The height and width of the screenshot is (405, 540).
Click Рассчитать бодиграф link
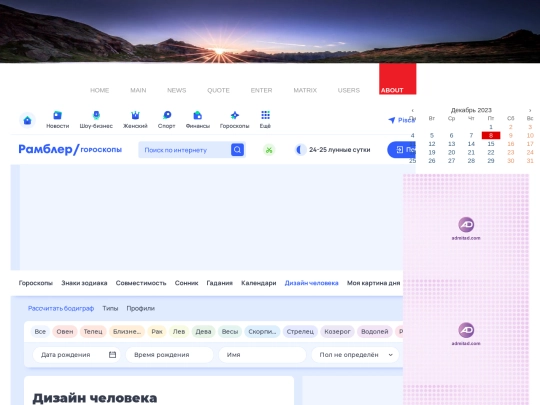click(61, 308)
